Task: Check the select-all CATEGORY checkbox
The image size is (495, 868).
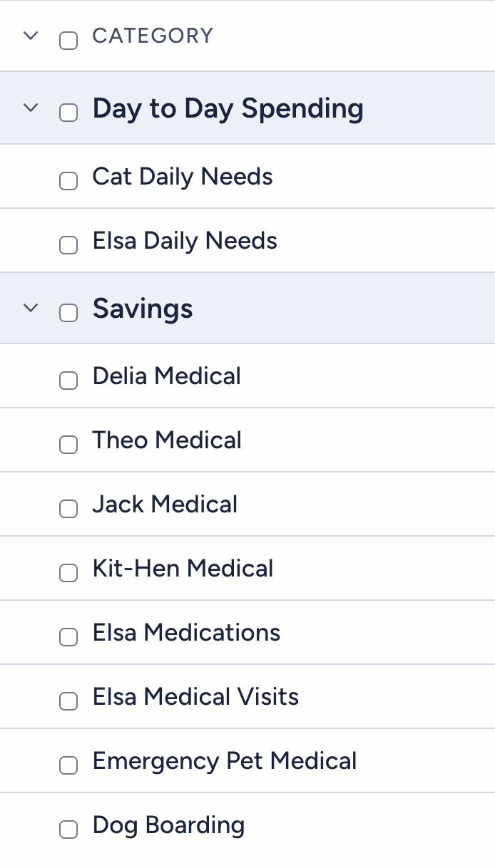Action: (68, 41)
